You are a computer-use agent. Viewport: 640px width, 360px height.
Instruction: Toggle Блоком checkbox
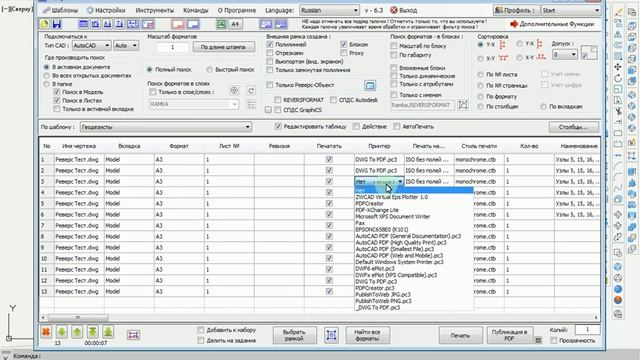344,44
